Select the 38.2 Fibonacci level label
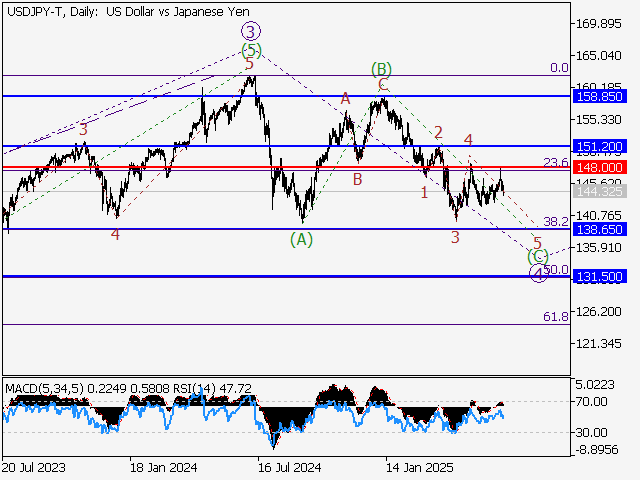The width and height of the screenshot is (640, 480). (555, 221)
